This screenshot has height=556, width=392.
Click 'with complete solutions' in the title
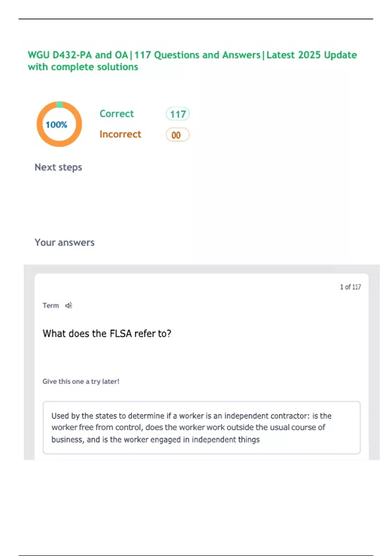point(83,67)
